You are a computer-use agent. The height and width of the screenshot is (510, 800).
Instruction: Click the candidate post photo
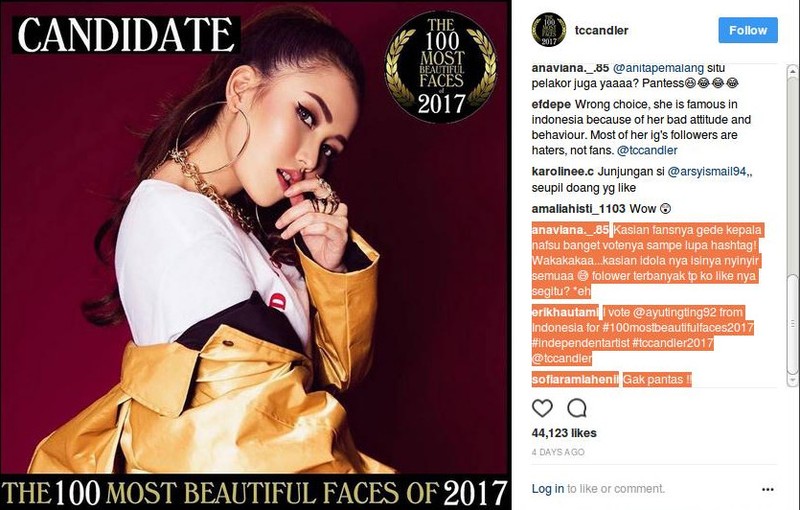click(255, 255)
